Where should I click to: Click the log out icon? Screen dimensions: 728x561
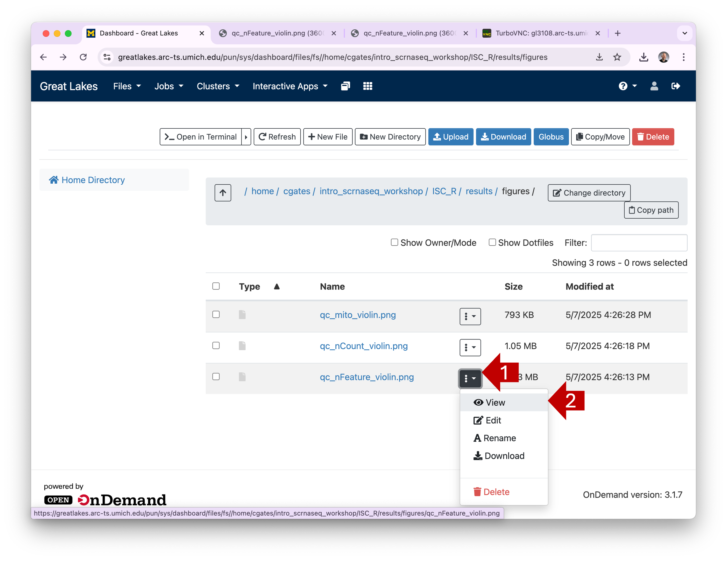[x=675, y=86]
